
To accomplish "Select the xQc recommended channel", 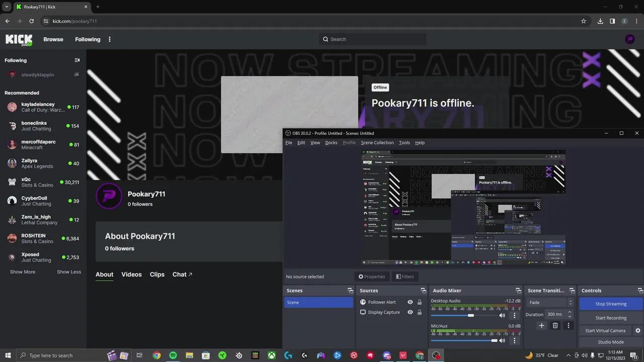I will tap(43, 182).
